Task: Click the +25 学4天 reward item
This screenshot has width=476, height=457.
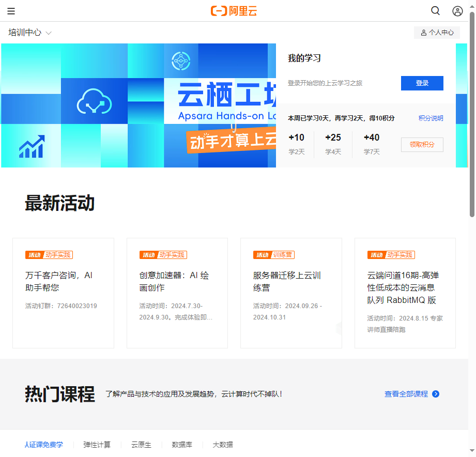Action: point(333,144)
